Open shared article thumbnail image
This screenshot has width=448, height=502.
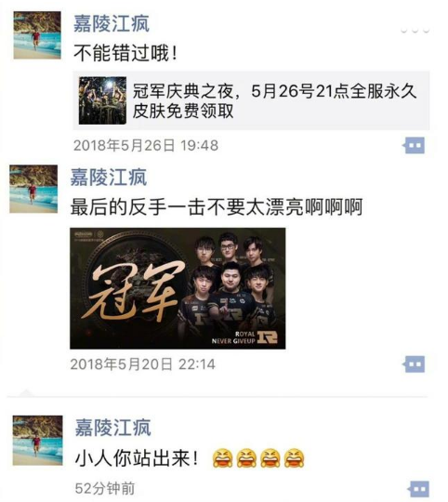[x=102, y=100]
